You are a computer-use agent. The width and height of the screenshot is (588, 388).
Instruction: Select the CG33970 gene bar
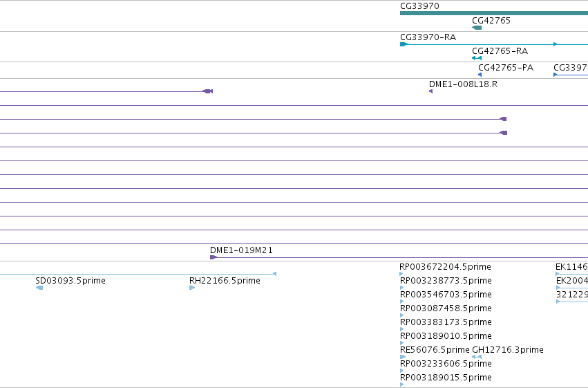(494, 13)
